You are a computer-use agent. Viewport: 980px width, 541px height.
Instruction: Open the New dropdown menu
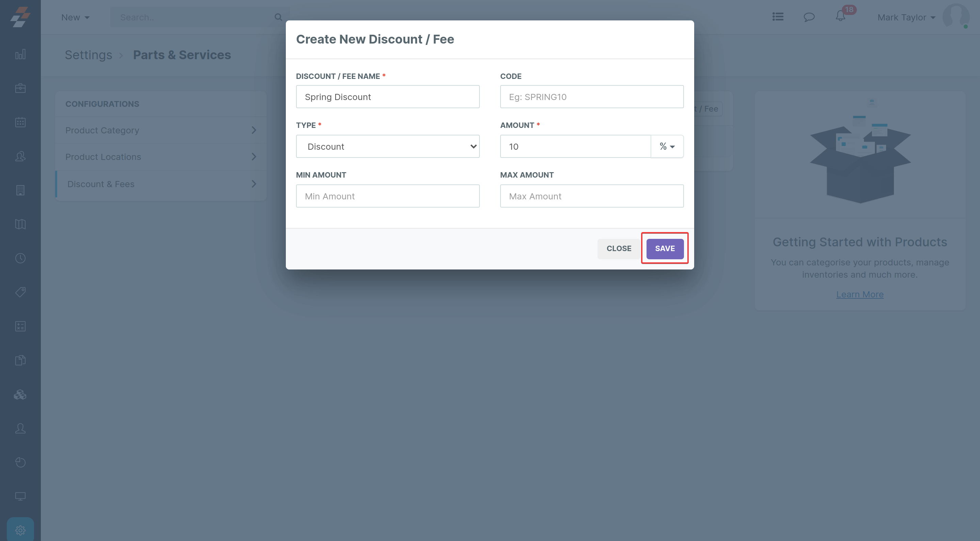[x=75, y=17]
